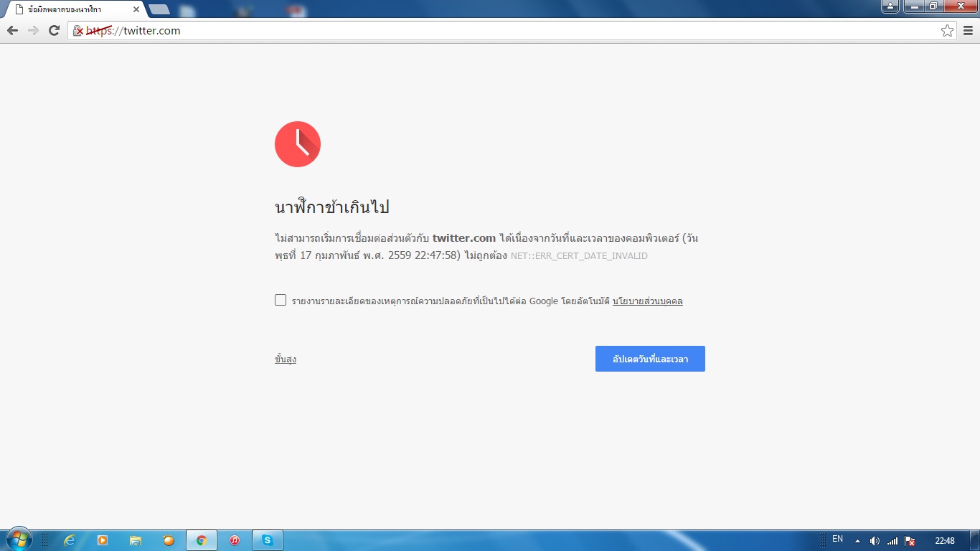The image size is (980, 551).
Task: Click the EN language indicator
Action: pos(837,540)
